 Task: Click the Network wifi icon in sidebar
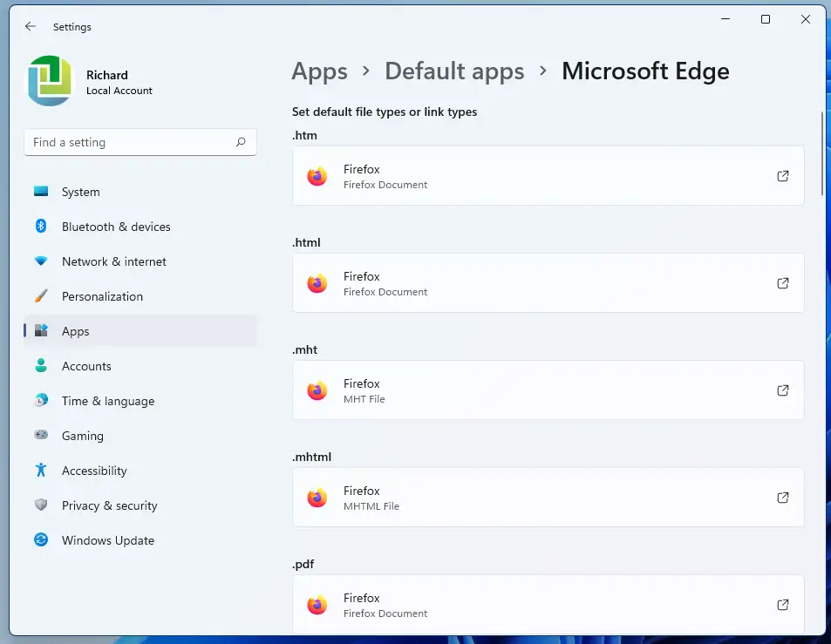(41, 261)
